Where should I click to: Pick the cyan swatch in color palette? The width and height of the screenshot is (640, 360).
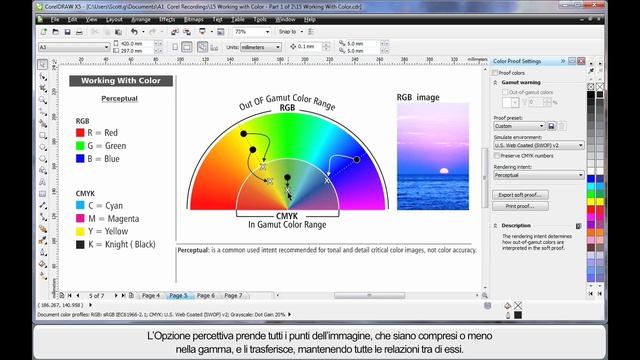(x=591, y=186)
